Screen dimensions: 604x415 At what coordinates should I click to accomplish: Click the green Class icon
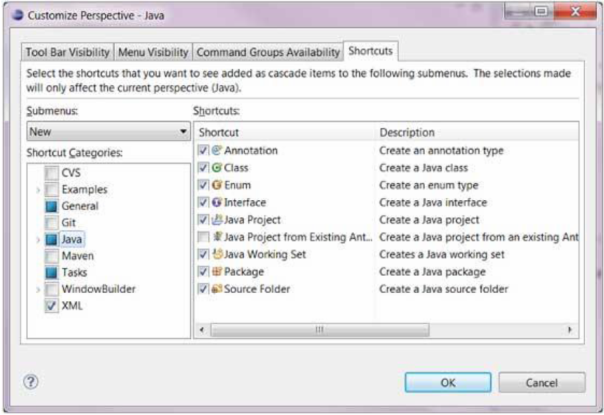coord(217,168)
